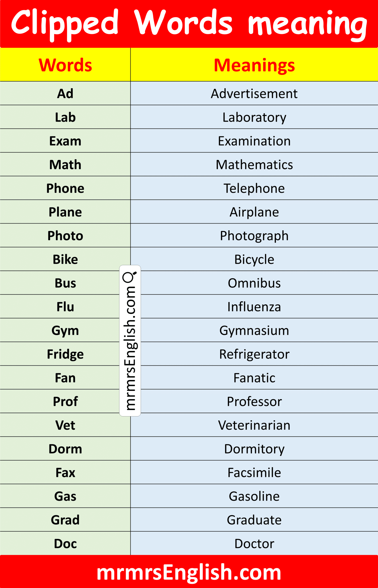This screenshot has width=378, height=588.
Task: Select the "Dorm" word cell
Action: [x=65, y=449]
